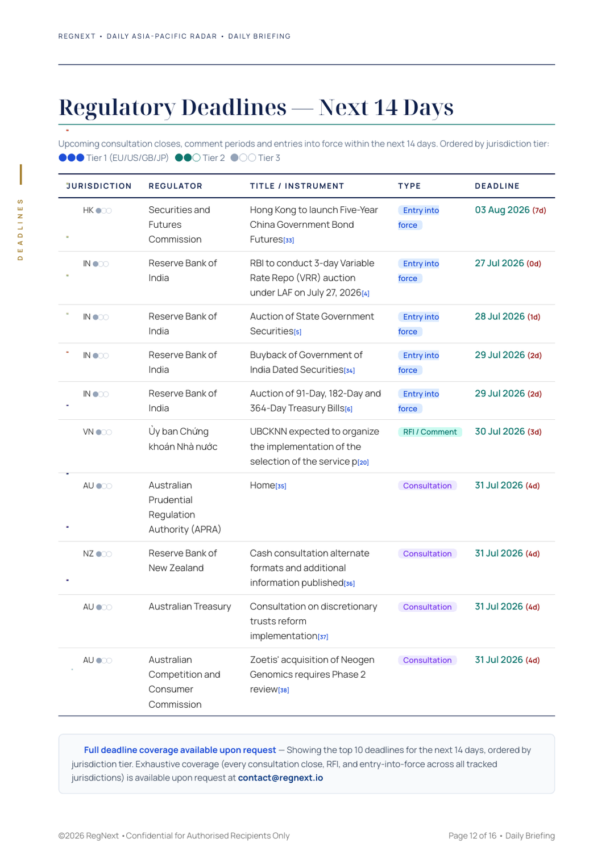The image size is (614, 868).
Task: Open footnote [35] beside Home
Action: point(281,487)
